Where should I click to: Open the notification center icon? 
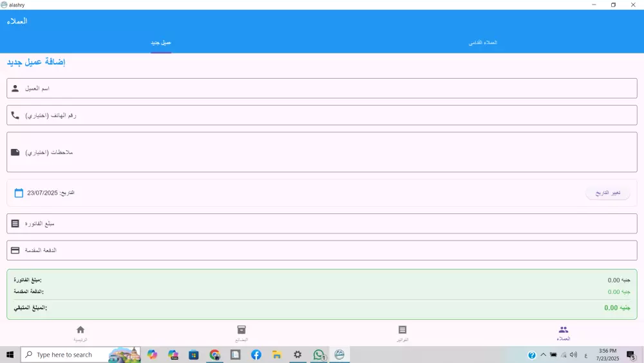pyautogui.click(x=631, y=355)
